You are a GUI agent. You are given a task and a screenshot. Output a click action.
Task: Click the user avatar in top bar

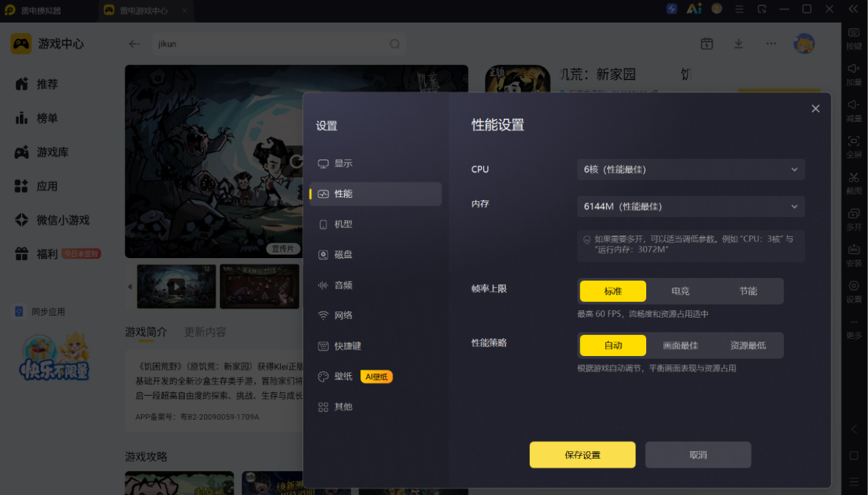804,44
